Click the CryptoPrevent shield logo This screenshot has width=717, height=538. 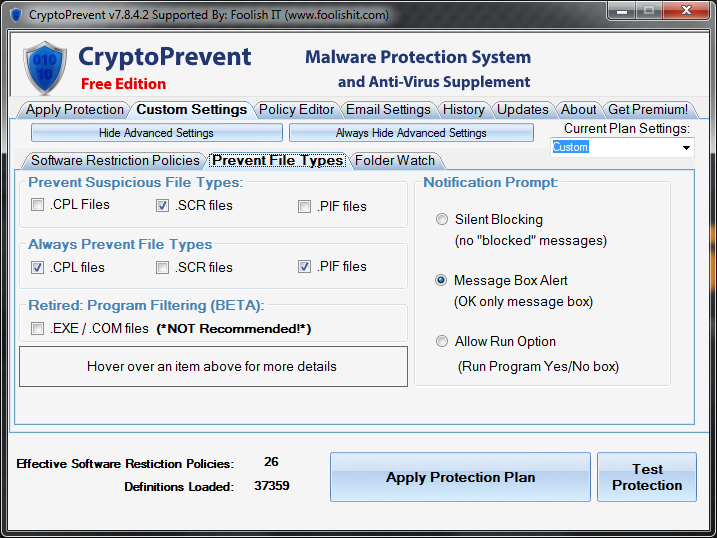click(44, 68)
